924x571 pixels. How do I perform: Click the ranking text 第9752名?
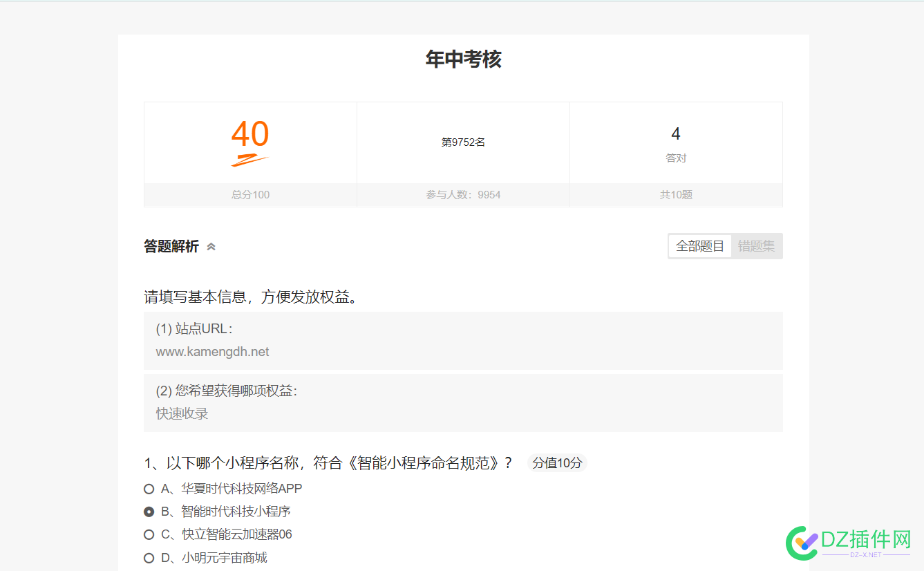pyautogui.click(x=463, y=142)
